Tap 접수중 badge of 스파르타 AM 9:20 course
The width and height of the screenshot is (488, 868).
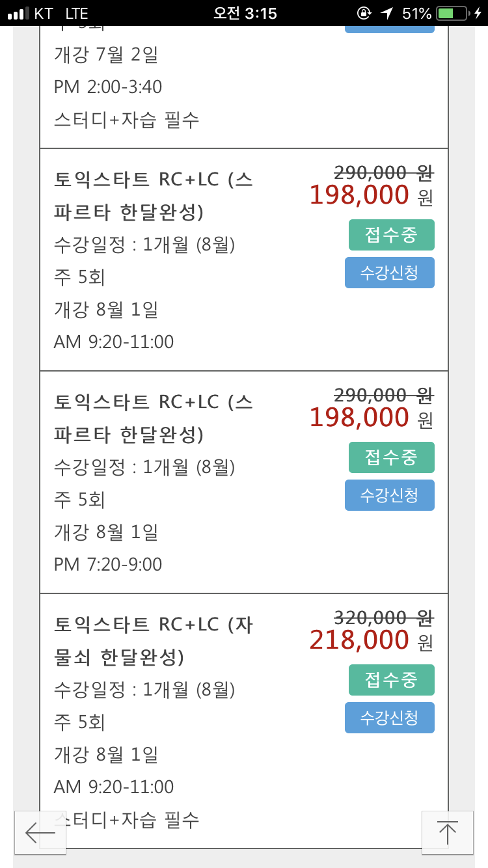[391, 235]
